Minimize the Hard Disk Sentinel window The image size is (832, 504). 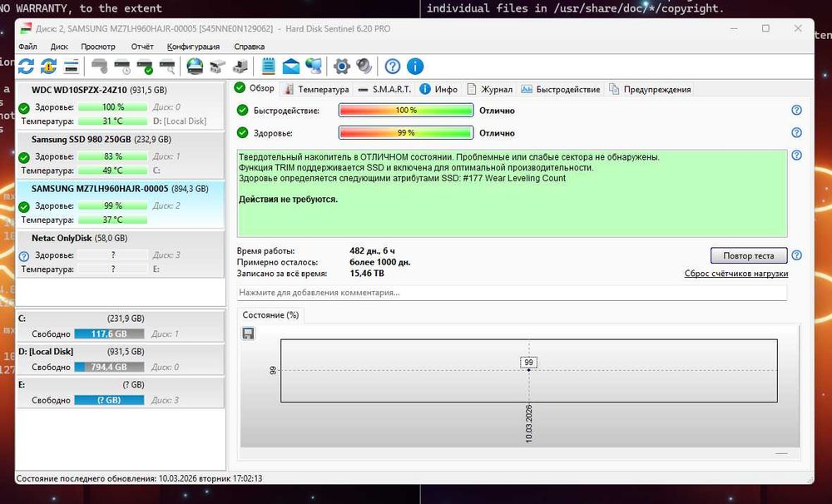pos(734,28)
